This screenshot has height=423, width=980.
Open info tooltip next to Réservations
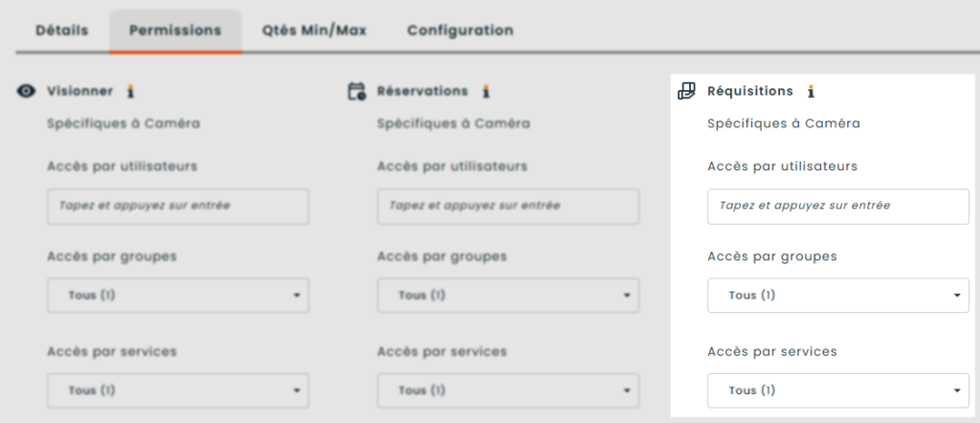tap(486, 92)
